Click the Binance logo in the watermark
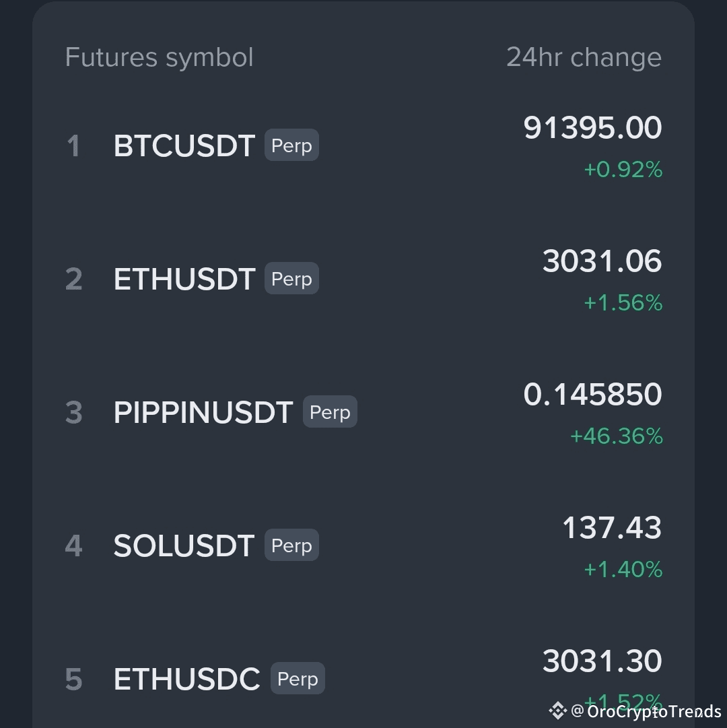The height and width of the screenshot is (728, 727). [x=557, y=710]
